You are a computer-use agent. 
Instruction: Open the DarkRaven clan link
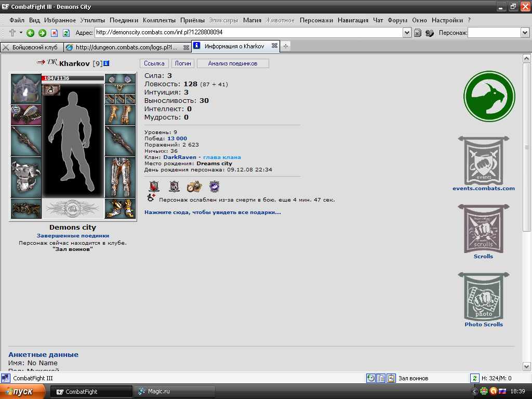click(x=180, y=157)
